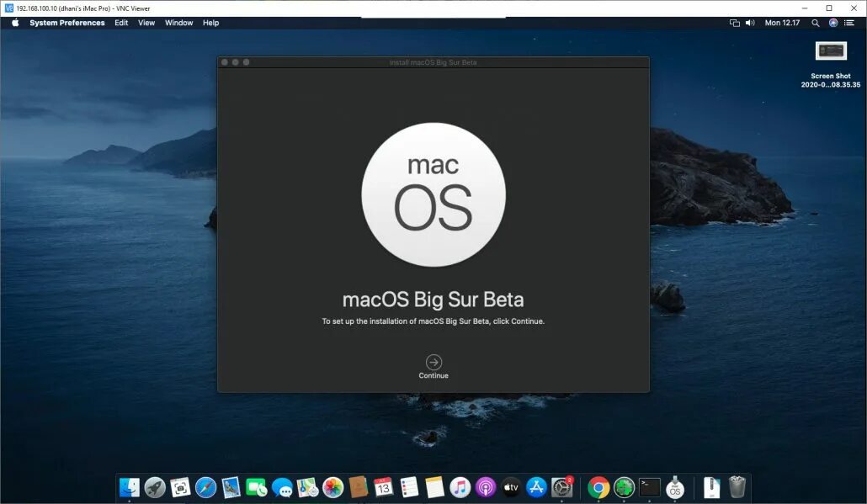This screenshot has width=867, height=504.
Task: Open Launchpad rocket icon in Dock
Action: pyautogui.click(x=155, y=487)
